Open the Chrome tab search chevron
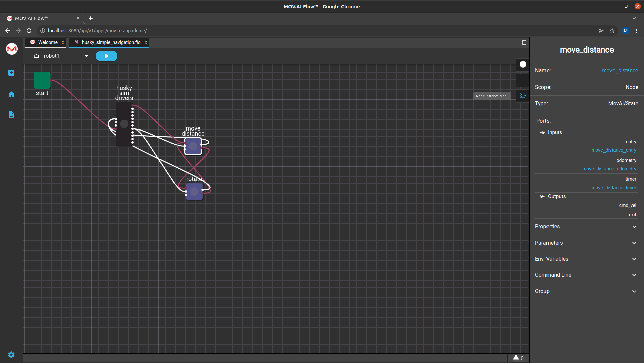This screenshot has height=363, width=644. tap(634, 18)
